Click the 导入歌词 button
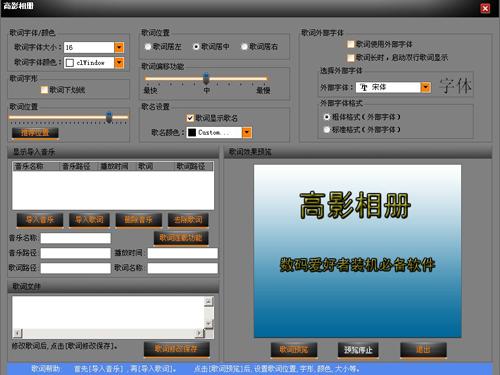Screen dimensions: 500x375 coord(89,220)
